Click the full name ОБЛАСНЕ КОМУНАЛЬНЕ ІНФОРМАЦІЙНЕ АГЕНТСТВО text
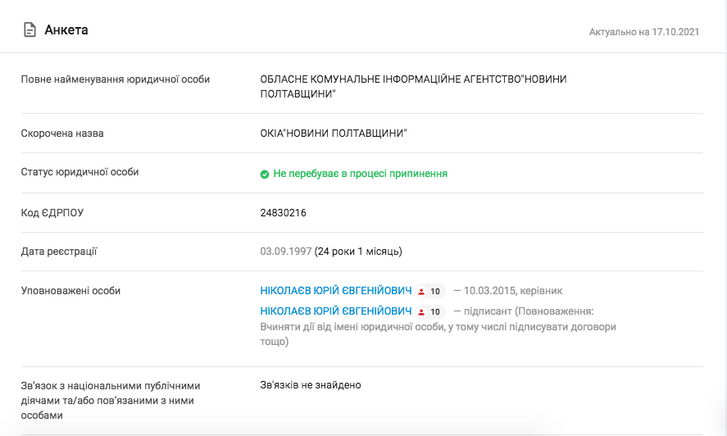Image resolution: width=727 pixels, height=436 pixels. tap(413, 86)
